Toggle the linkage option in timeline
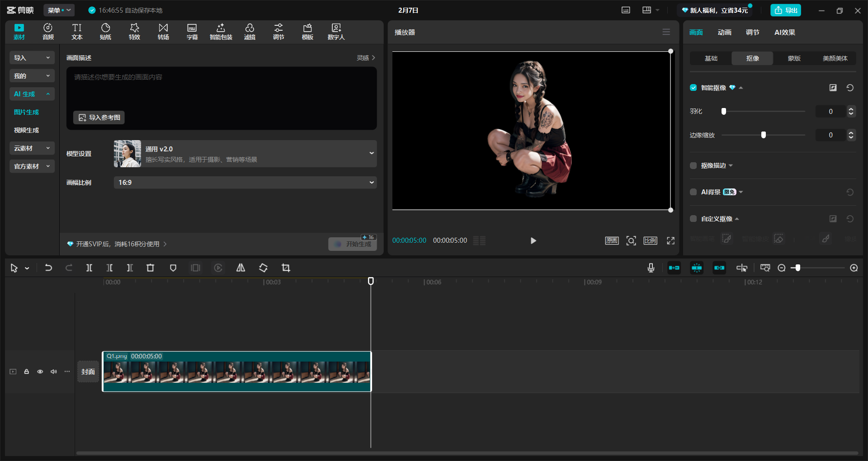868x461 pixels. (719, 268)
